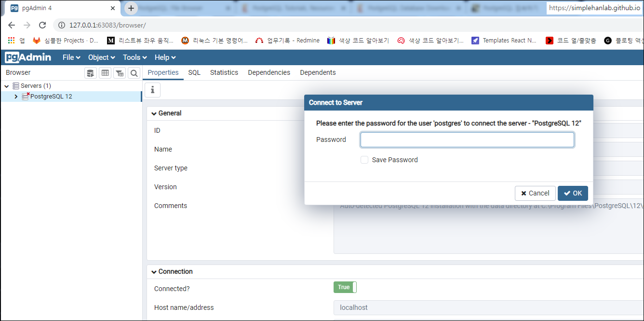Reload the page with refresh icon

coord(42,25)
